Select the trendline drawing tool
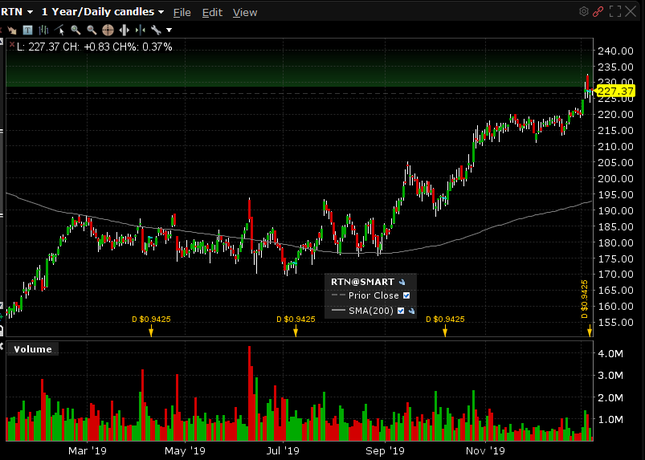 coord(60,30)
